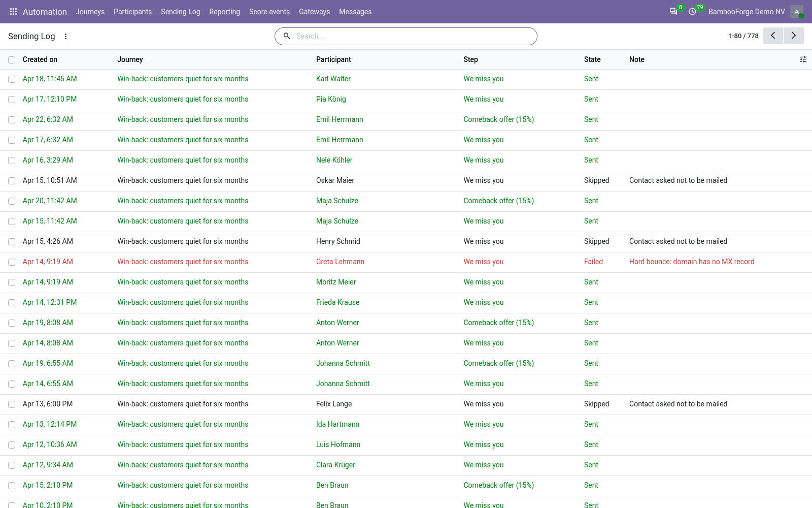This screenshot has height=508, width=812.
Task: Select the Pia König row checkbox
Action: [12, 100]
